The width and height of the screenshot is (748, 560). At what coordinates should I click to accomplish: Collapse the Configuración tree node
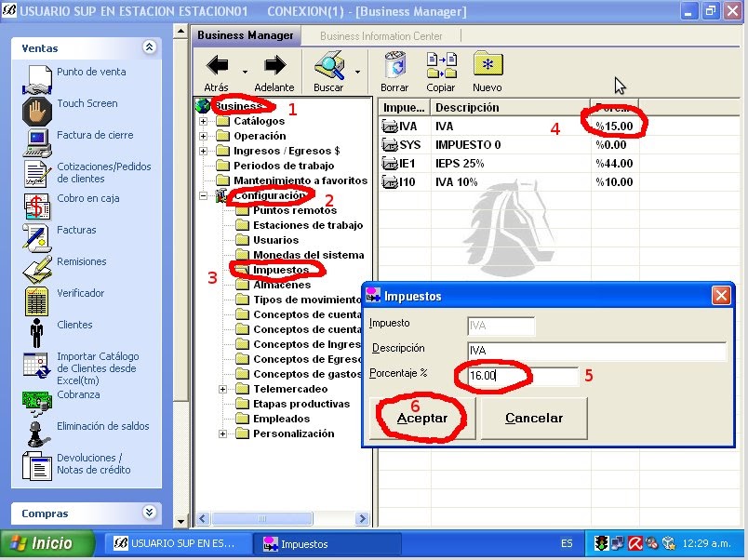203,195
